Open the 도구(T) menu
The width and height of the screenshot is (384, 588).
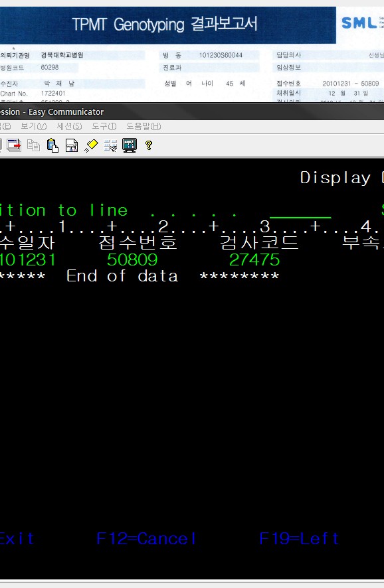click(104, 126)
